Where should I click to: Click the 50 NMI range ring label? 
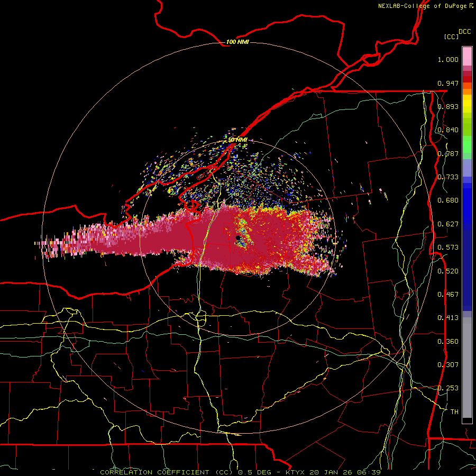tap(237, 140)
